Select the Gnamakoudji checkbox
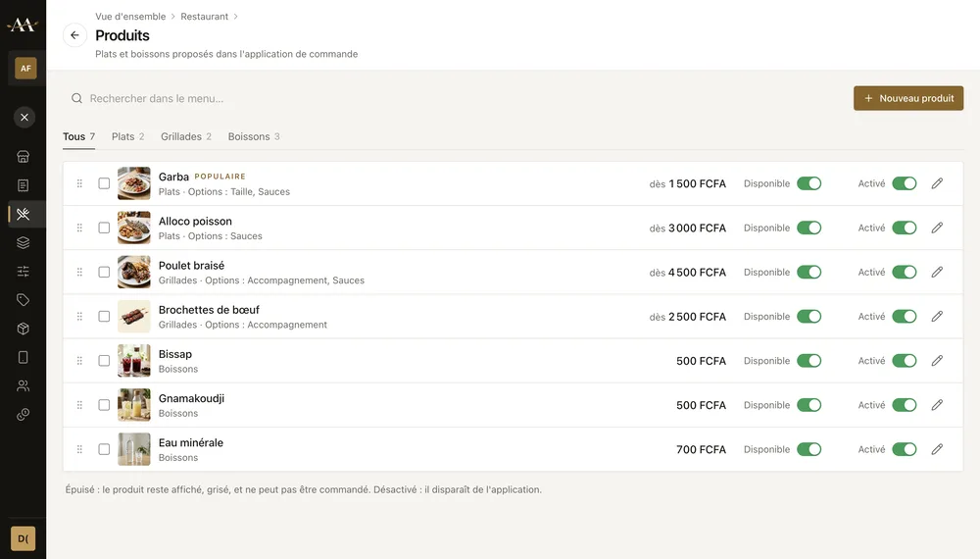This screenshot has width=980, height=559. (104, 405)
